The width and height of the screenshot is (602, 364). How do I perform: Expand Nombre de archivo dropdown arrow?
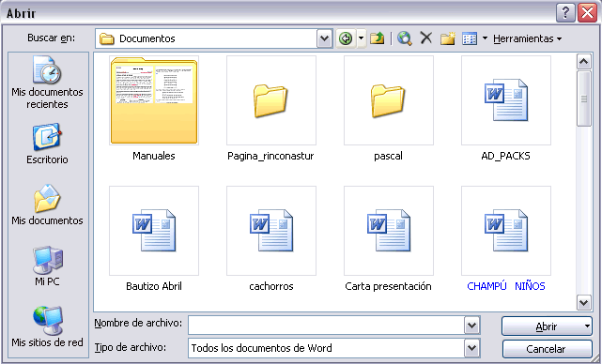[471, 326]
